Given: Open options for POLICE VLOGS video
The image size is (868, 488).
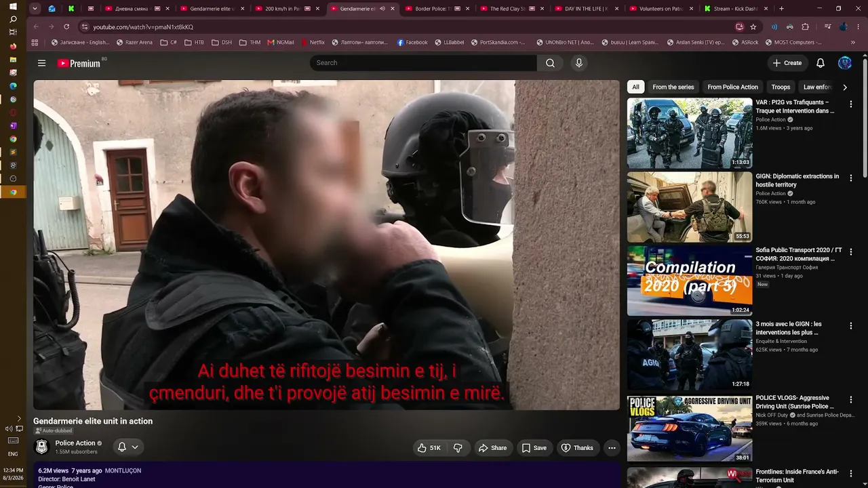Looking at the screenshot, I should pos(851,400).
